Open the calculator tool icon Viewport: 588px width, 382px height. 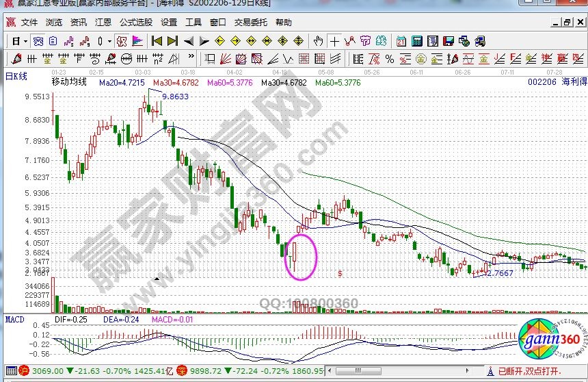416,41
